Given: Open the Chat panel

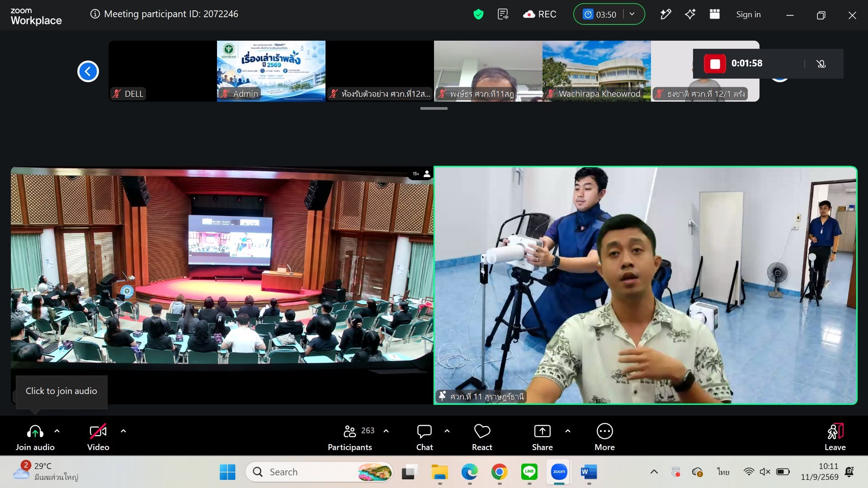Looking at the screenshot, I should pos(425,437).
